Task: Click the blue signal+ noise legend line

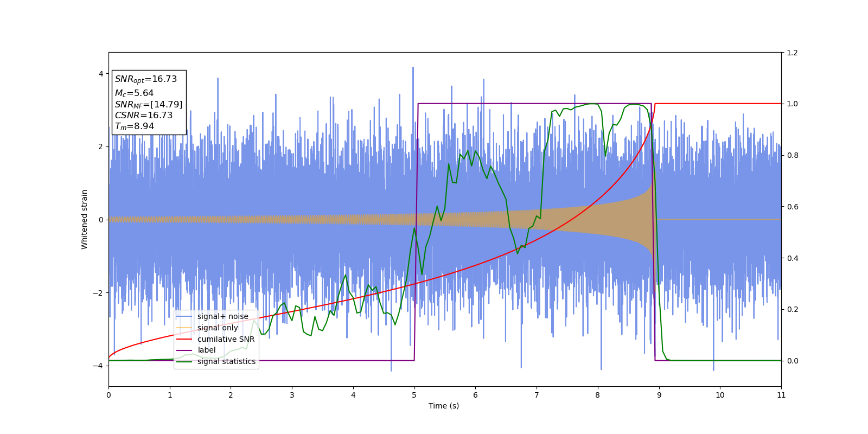Action: point(184,316)
